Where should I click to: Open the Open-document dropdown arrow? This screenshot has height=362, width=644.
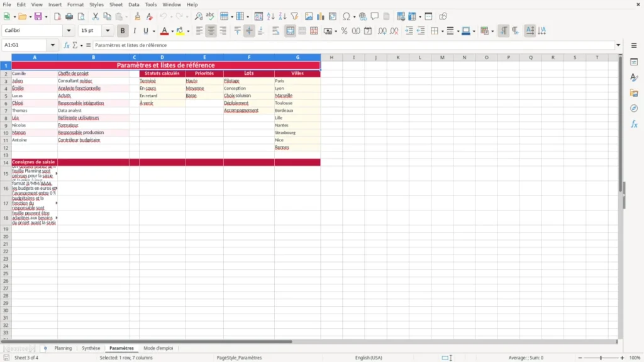pyautogui.click(x=30, y=17)
